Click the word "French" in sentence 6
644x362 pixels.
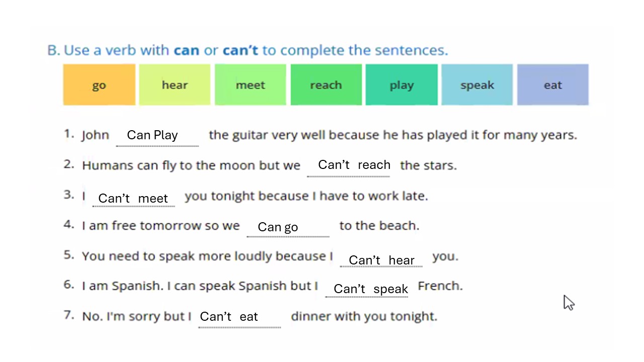(439, 286)
